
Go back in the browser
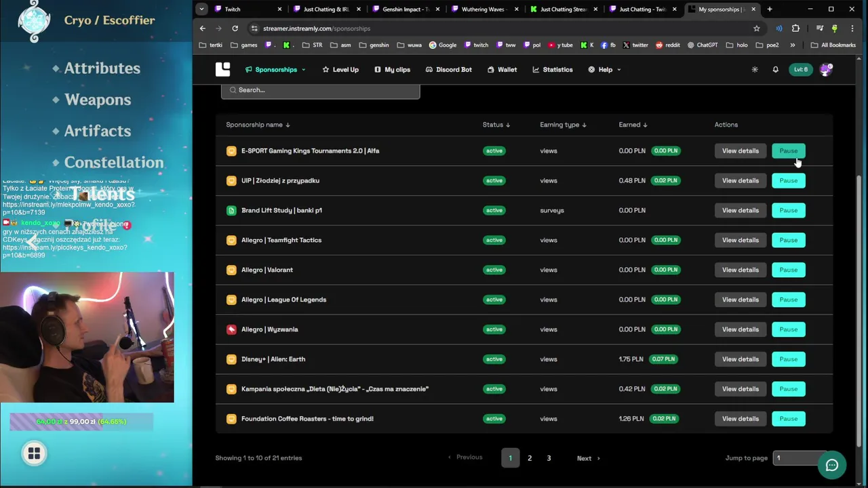202,28
